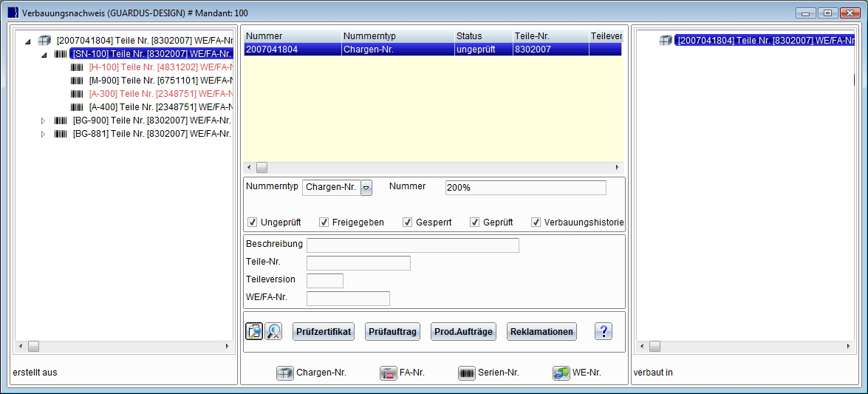
Task: Click the WE-Nr. truck icon
Action: point(561,373)
